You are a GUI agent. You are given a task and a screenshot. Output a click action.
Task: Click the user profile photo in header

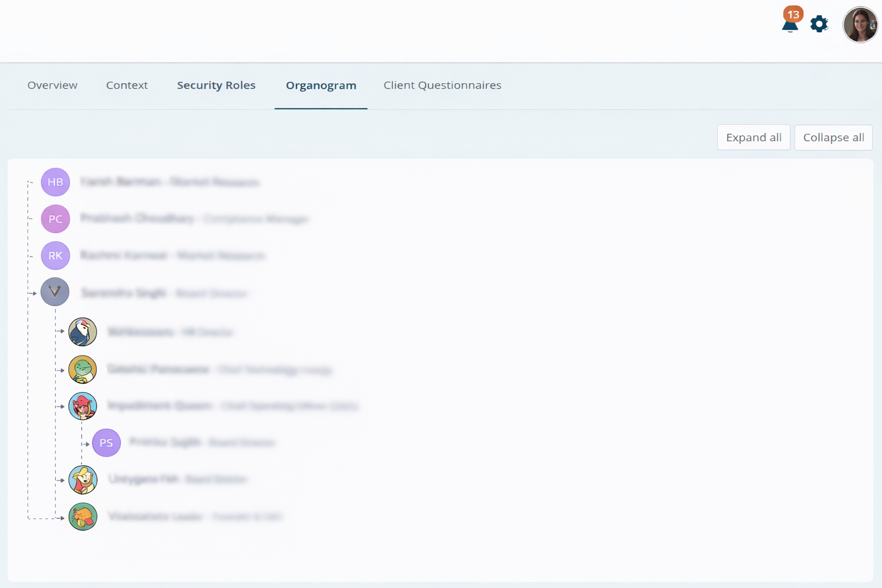click(x=860, y=25)
